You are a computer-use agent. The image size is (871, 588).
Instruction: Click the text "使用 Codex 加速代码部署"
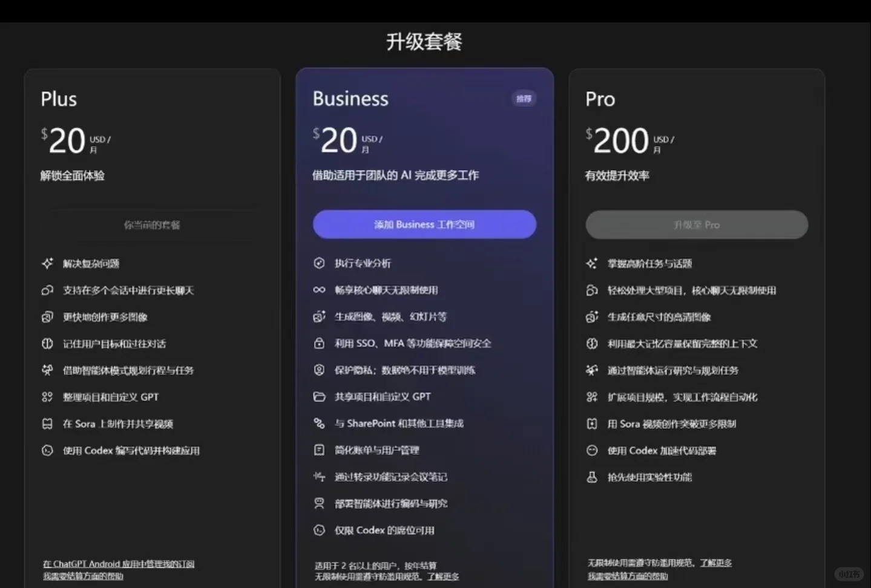(662, 451)
